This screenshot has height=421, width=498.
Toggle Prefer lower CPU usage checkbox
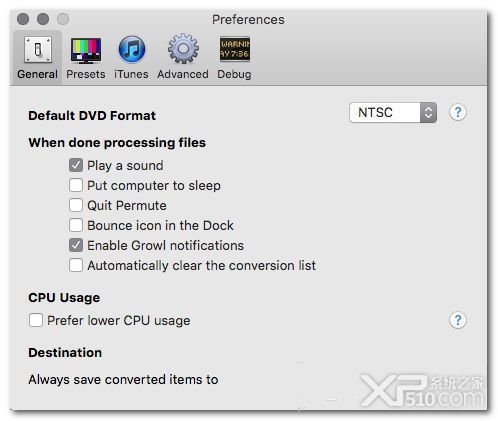36,320
